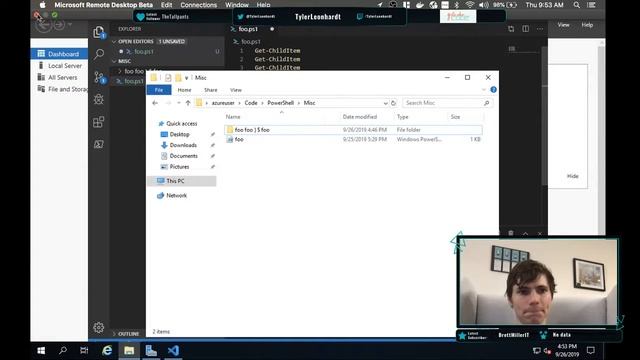Click File Explorer up-one-level arrow
Screen dimensions: 640x360
tap(188, 103)
